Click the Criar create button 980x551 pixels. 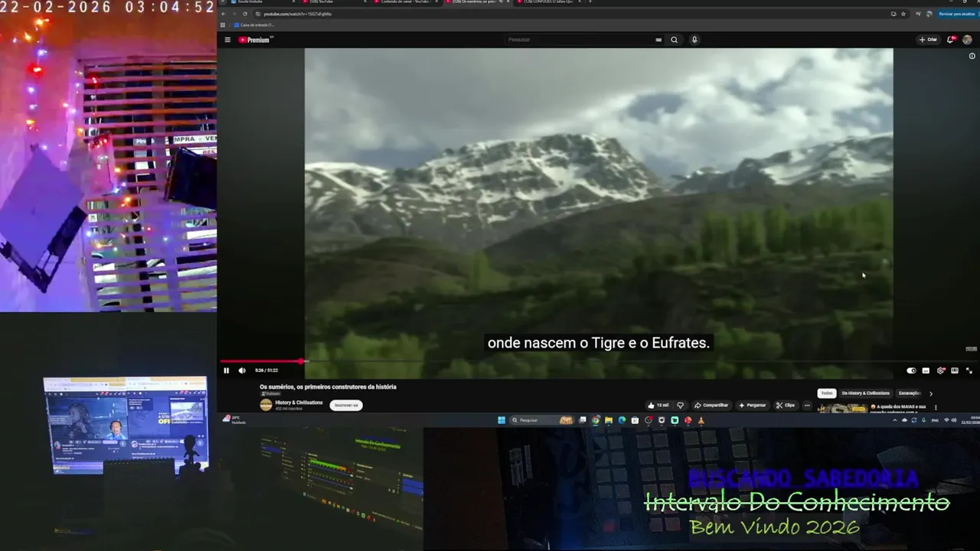[928, 40]
